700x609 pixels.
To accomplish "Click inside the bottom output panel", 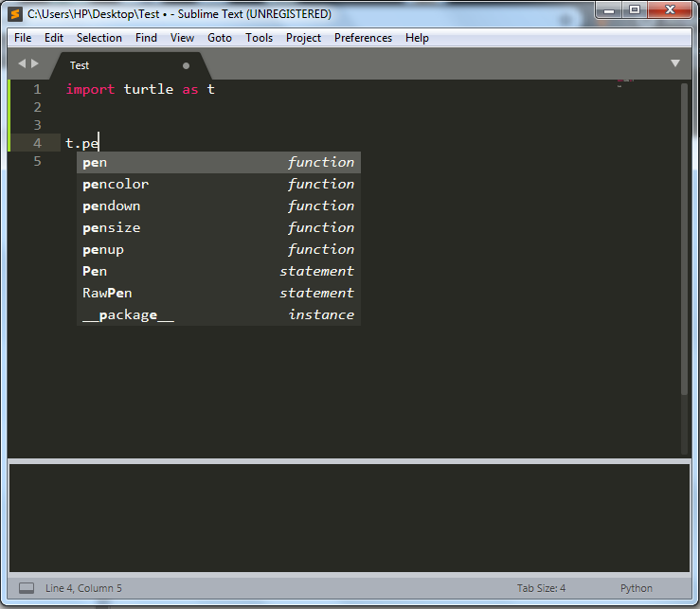I will pyautogui.click(x=350, y=518).
